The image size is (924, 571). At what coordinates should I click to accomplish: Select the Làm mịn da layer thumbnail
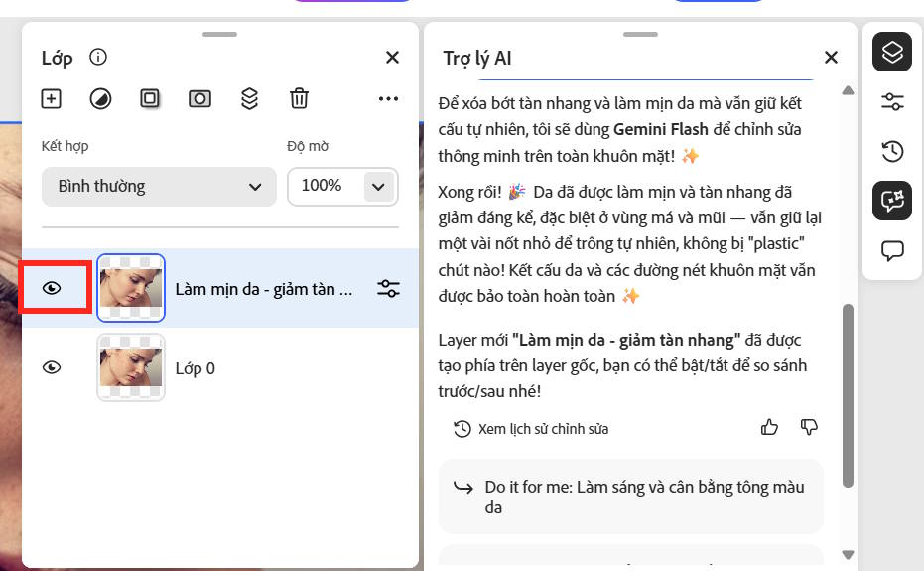pyautogui.click(x=131, y=288)
